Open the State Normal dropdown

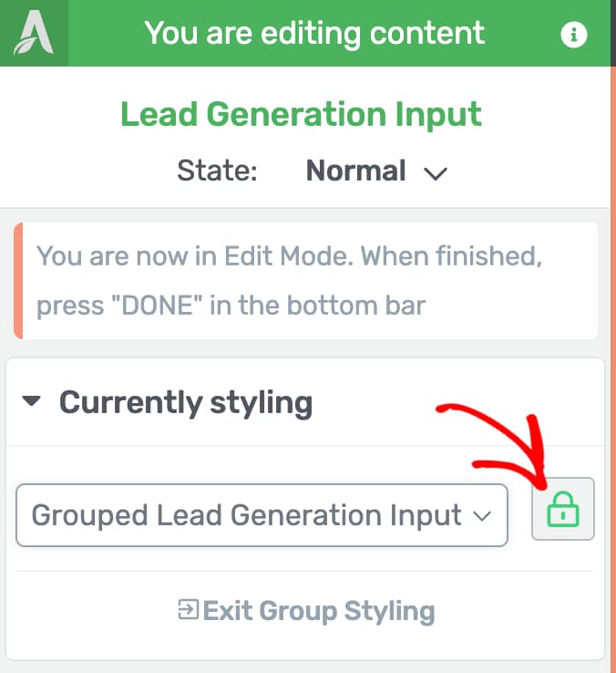[376, 171]
